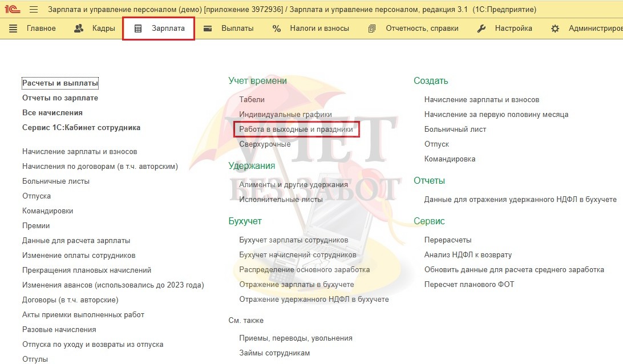Open Данные для отражения удержанного НДФЛ report
The width and height of the screenshot is (623, 364).
(x=520, y=200)
